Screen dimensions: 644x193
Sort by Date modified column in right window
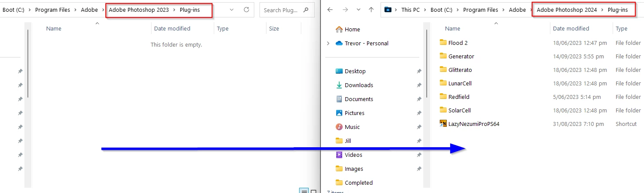point(571,28)
